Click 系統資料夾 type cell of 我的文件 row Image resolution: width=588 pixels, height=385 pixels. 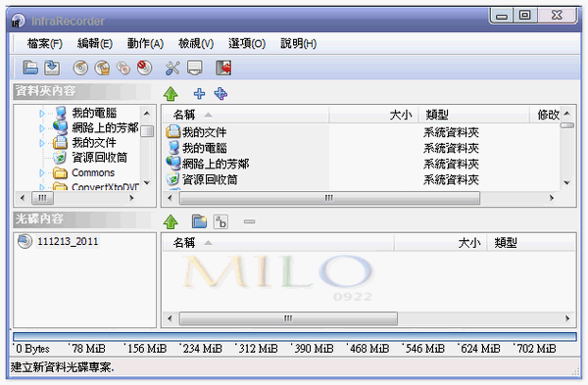point(451,132)
